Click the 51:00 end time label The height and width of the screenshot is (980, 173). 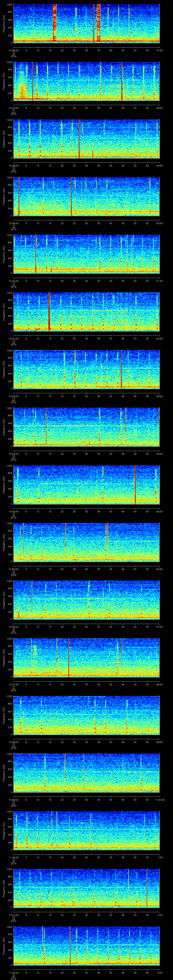click(160, 281)
